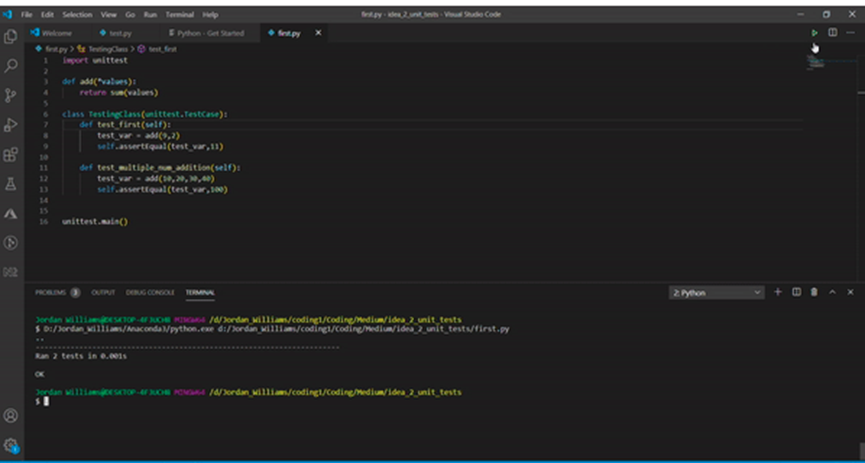Open editor More Actions ellipsis menu

[850, 33]
